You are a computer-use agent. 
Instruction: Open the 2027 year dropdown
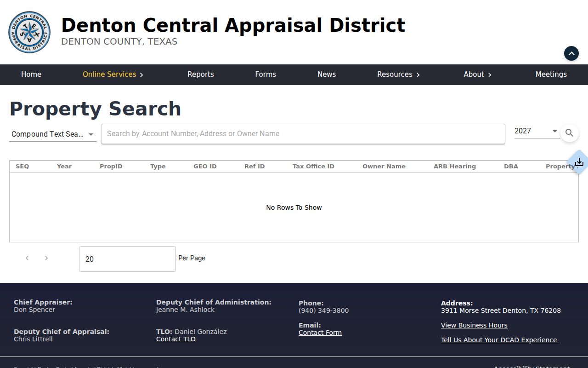coord(537,131)
